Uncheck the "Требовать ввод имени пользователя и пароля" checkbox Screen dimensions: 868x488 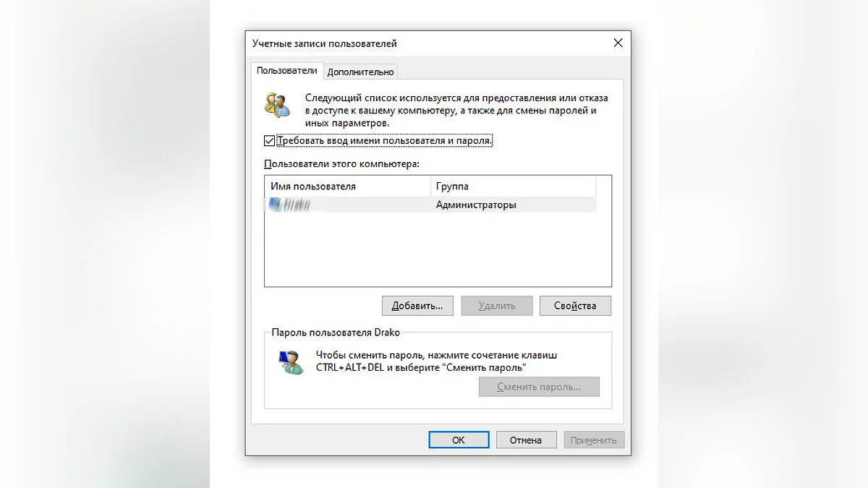[270, 141]
